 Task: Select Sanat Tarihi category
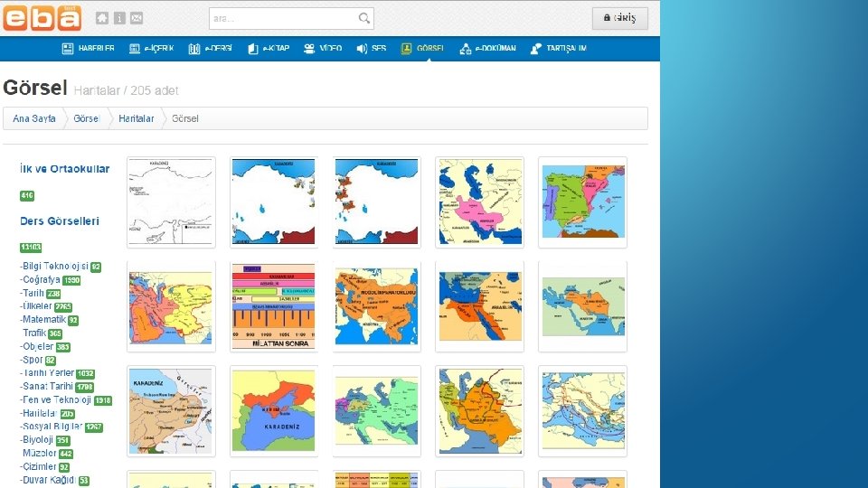[x=46, y=386]
